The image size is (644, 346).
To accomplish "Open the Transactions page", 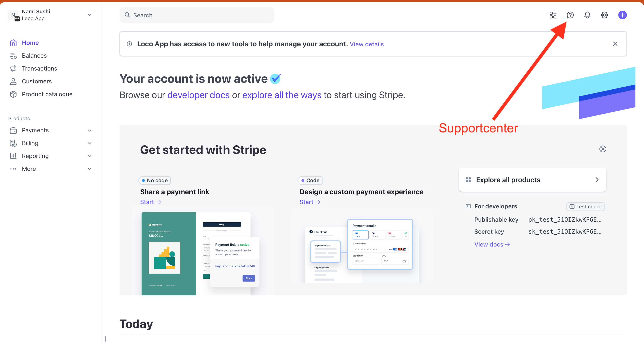I will (39, 69).
